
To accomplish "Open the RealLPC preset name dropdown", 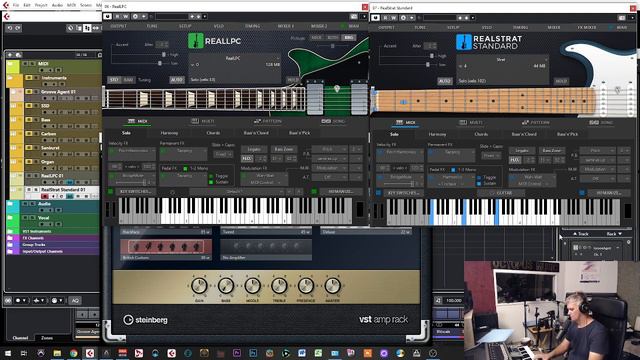I will pyautogui.click(x=235, y=58).
